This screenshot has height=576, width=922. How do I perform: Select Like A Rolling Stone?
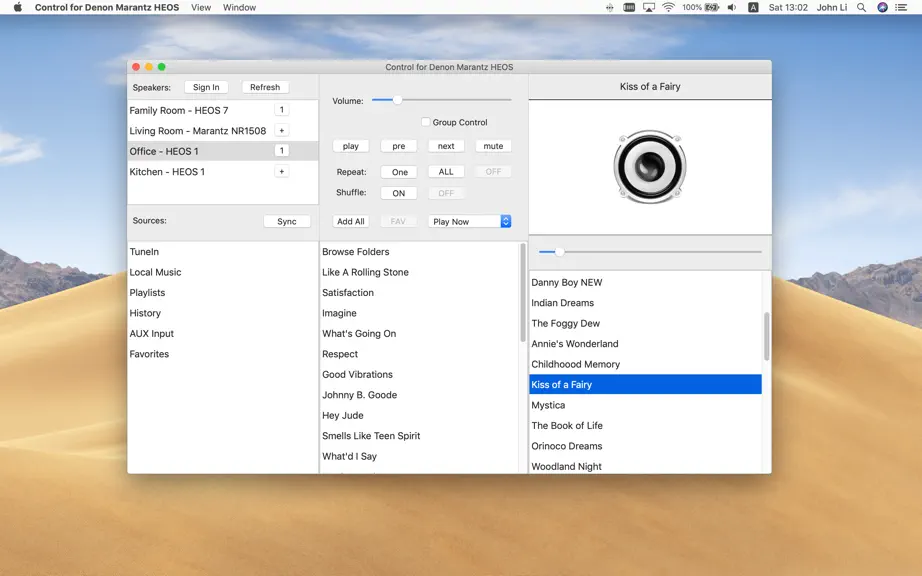click(x=420, y=272)
